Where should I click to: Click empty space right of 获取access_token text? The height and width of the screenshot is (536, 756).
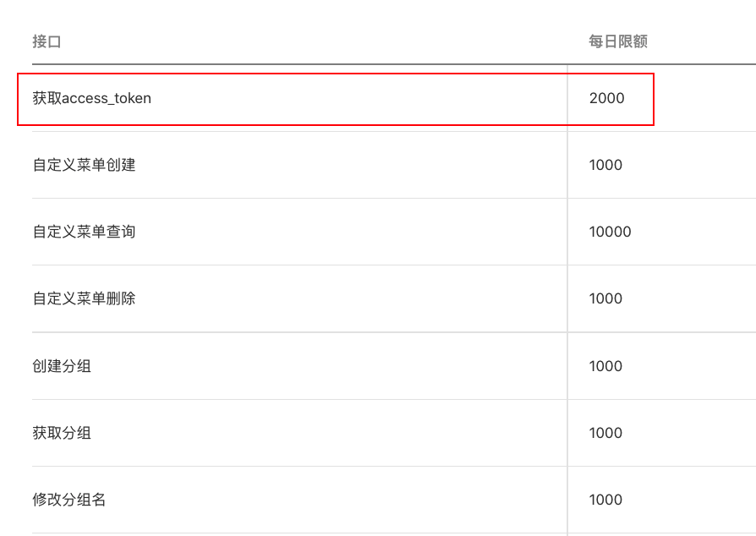355,98
